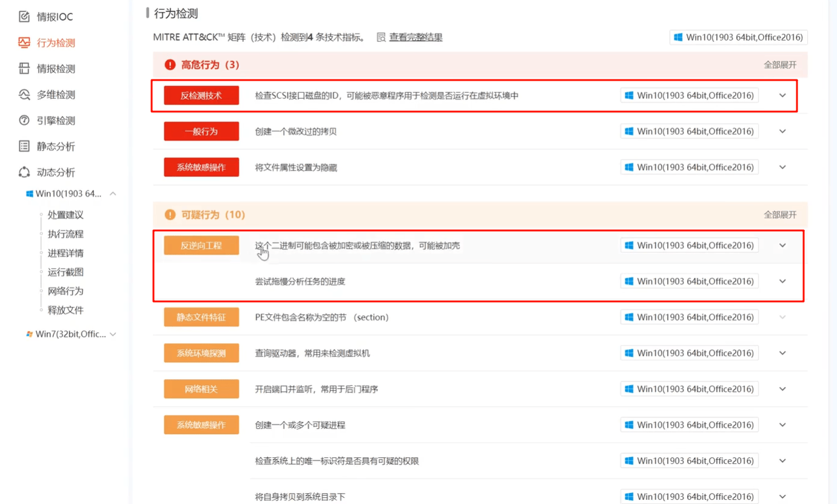Click the red alert icon next to 高危行为
Viewport: 837px width, 504px height.
click(170, 65)
